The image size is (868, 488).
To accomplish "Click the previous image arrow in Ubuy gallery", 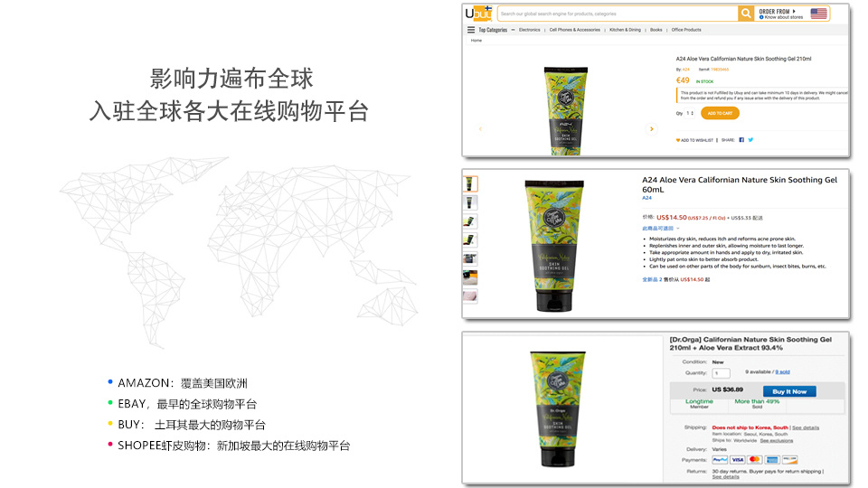I will point(480,129).
